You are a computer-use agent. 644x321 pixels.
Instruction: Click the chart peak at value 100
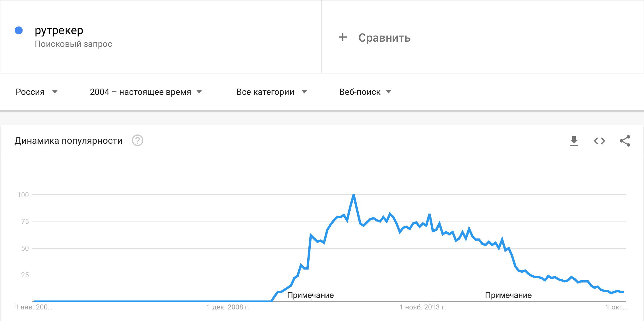click(x=354, y=195)
